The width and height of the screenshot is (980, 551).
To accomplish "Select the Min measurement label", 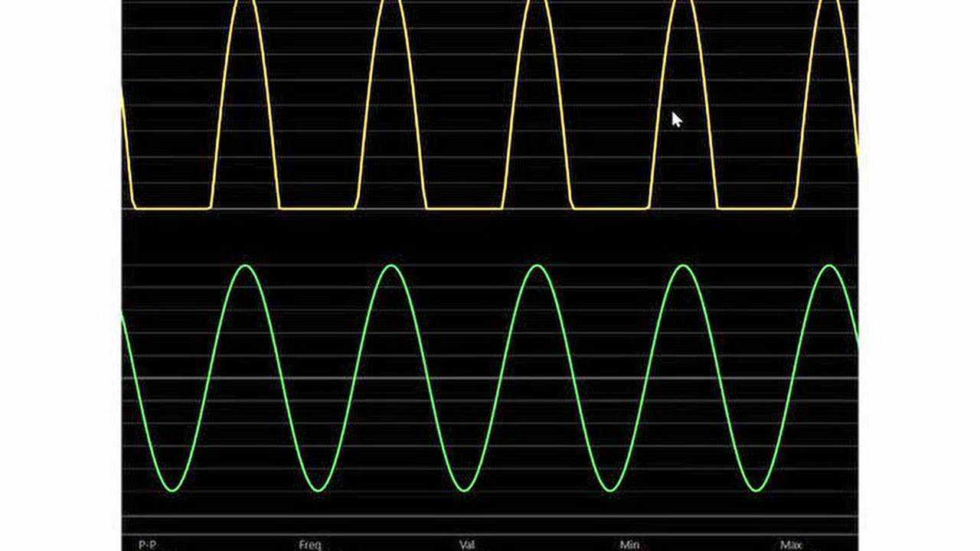I will [629, 544].
